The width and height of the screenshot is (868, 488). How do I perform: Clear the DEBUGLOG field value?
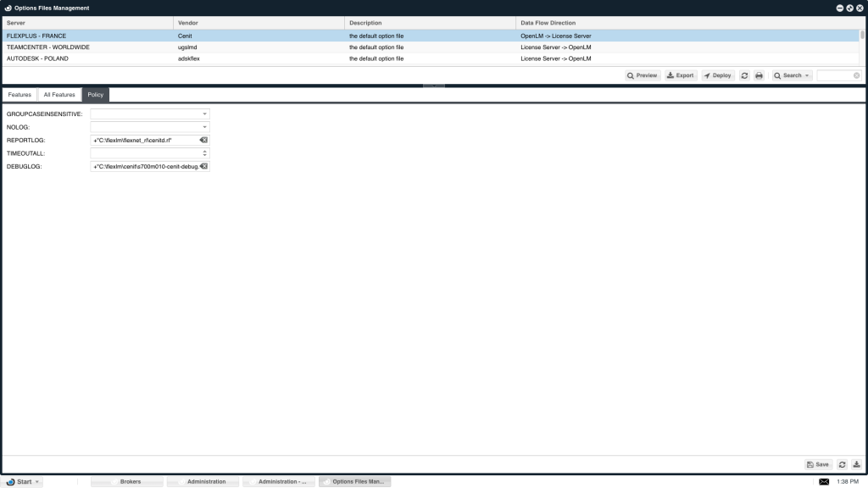[204, 166]
